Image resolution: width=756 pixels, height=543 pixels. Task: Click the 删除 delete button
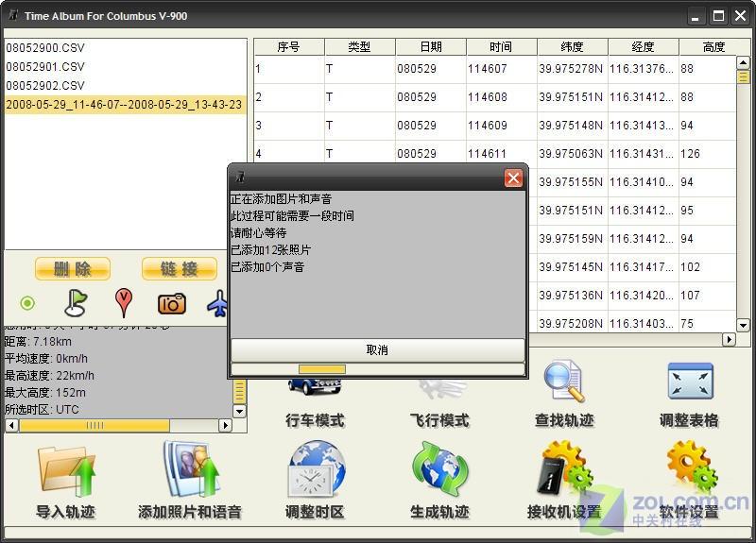[x=73, y=269]
